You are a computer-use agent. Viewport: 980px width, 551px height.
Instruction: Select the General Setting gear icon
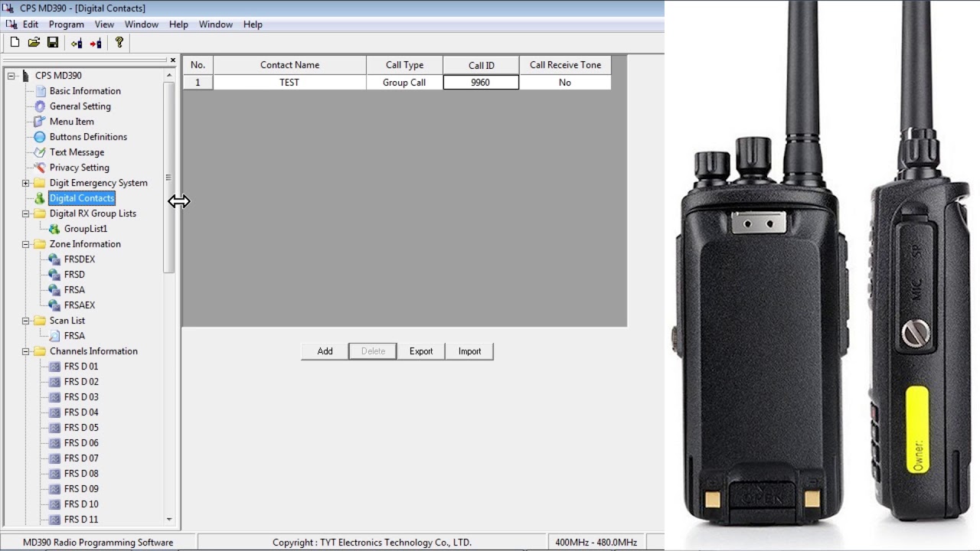pyautogui.click(x=40, y=106)
